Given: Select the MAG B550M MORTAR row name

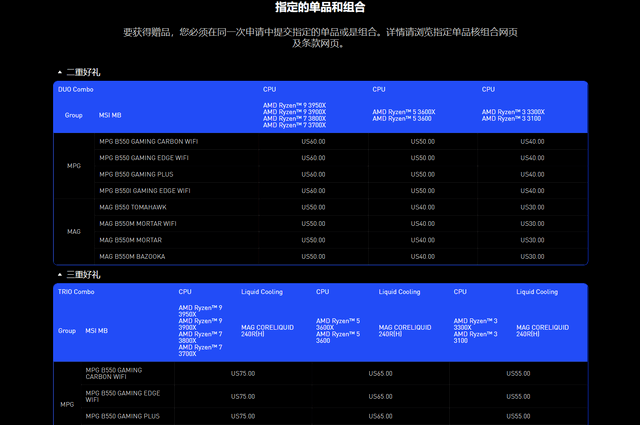Looking at the screenshot, I should pyautogui.click(x=131, y=240).
